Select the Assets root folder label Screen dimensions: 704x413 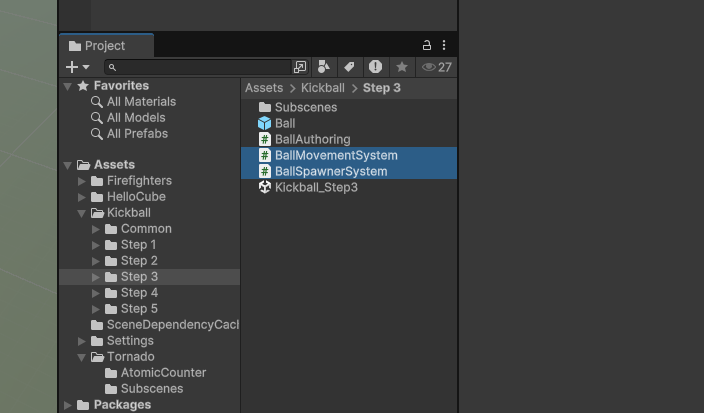pyautogui.click(x=114, y=165)
